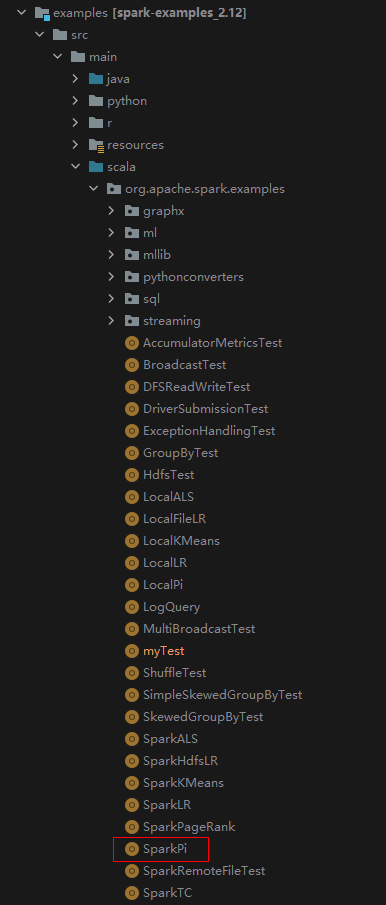Click the java source folder icon
386x905 pixels.
96,78
